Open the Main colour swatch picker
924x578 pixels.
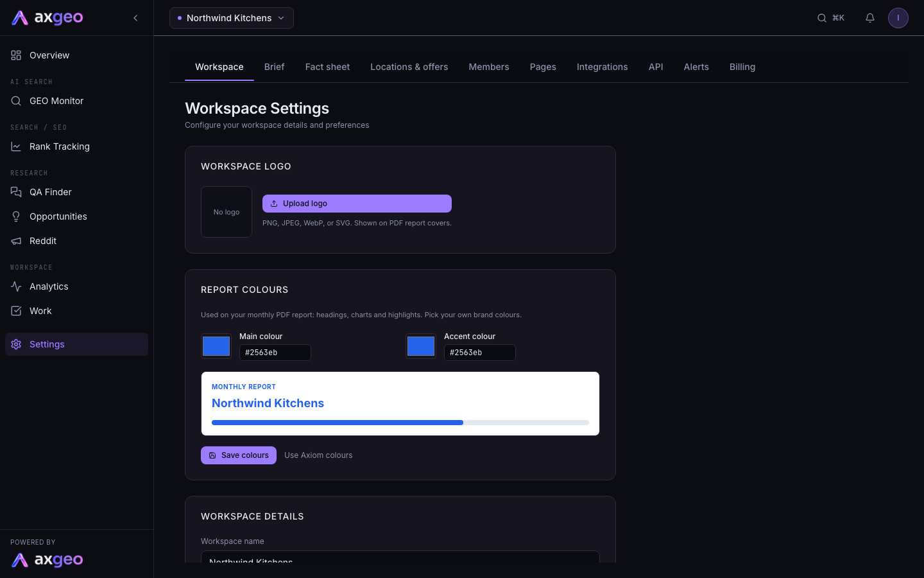pyautogui.click(x=216, y=346)
